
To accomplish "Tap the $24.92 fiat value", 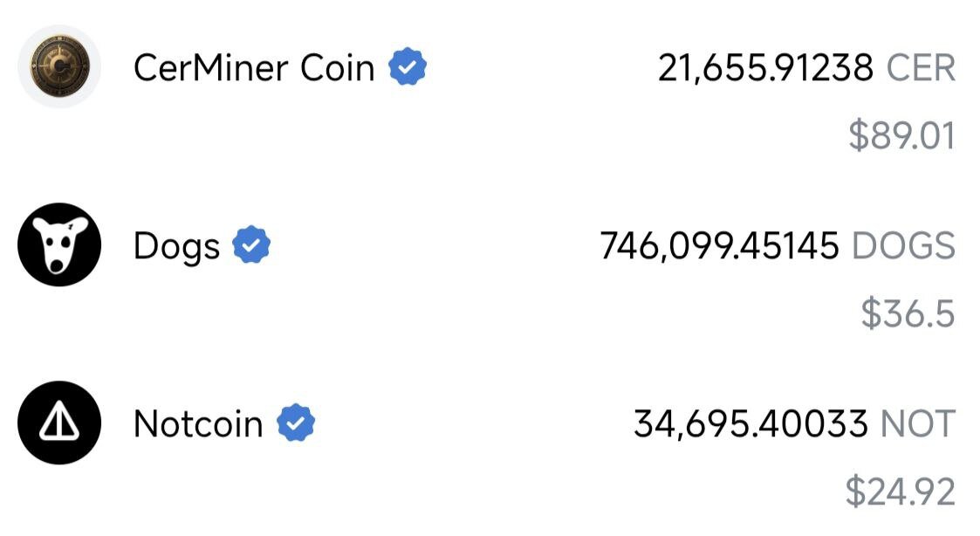I will (900, 492).
